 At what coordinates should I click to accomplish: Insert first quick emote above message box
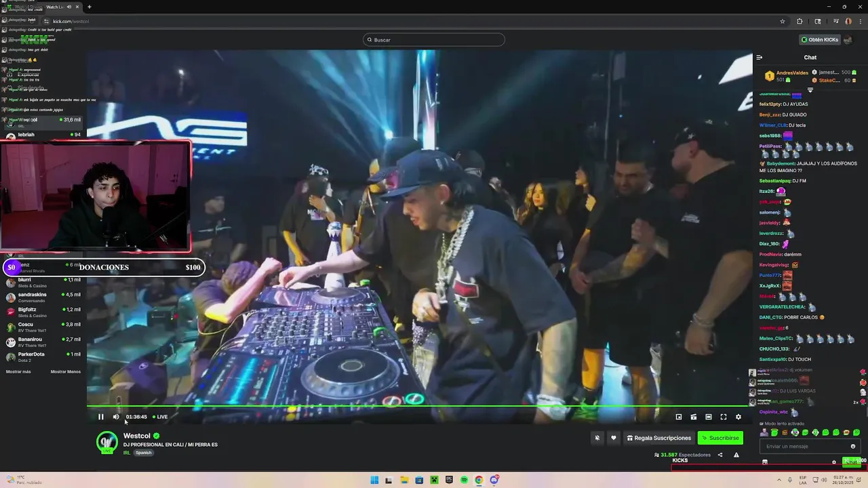tap(764, 432)
